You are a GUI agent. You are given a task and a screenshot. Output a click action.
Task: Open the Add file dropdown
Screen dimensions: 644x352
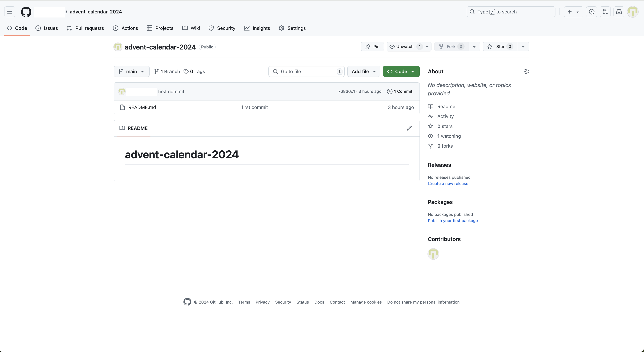(x=363, y=71)
